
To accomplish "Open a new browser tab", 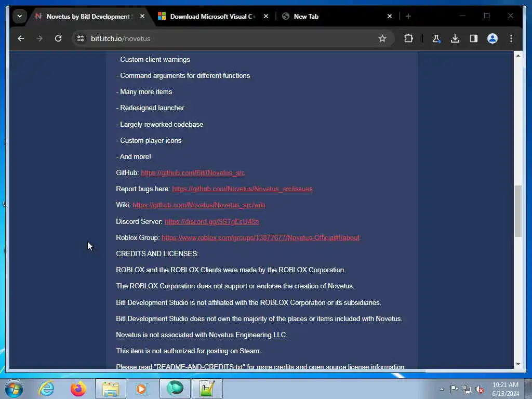I will point(408,16).
